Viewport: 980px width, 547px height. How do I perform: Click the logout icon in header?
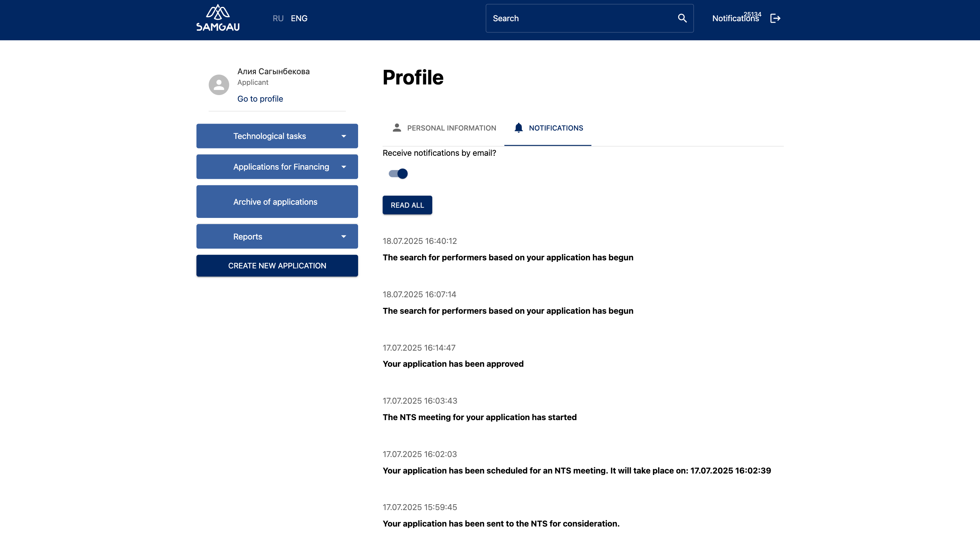click(775, 18)
